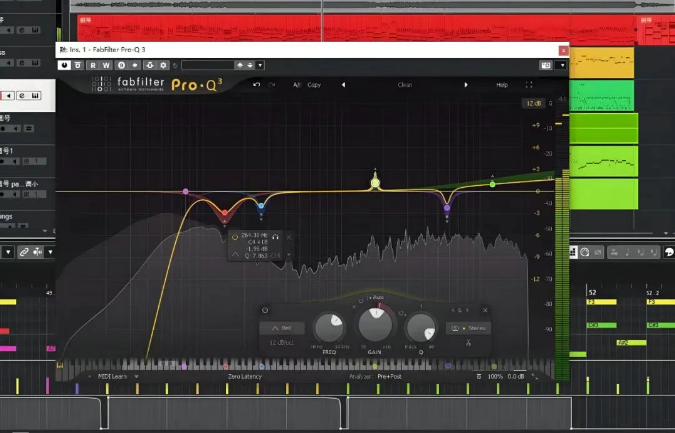Viewport: 675px width, 433px height.
Task: Open the Help menu in Pro-Q 3
Action: [502, 85]
